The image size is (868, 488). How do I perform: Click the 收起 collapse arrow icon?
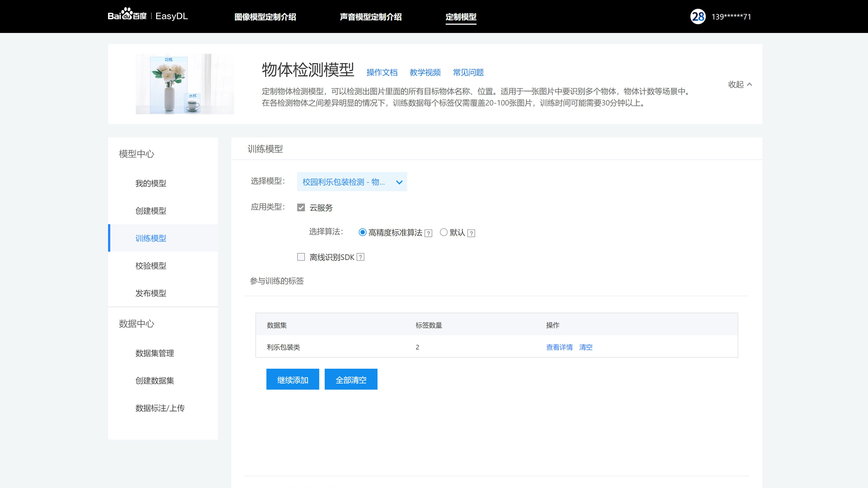click(x=749, y=84)
